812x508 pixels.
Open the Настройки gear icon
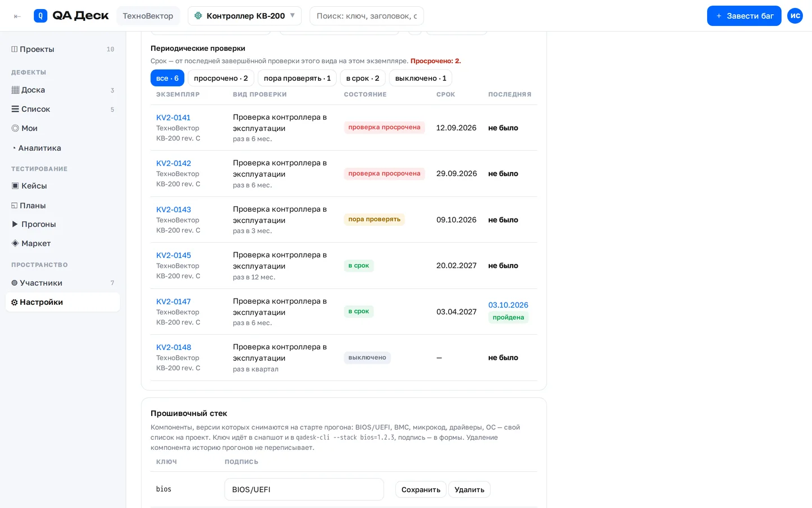pyautogui.click(x=15, y=302)
